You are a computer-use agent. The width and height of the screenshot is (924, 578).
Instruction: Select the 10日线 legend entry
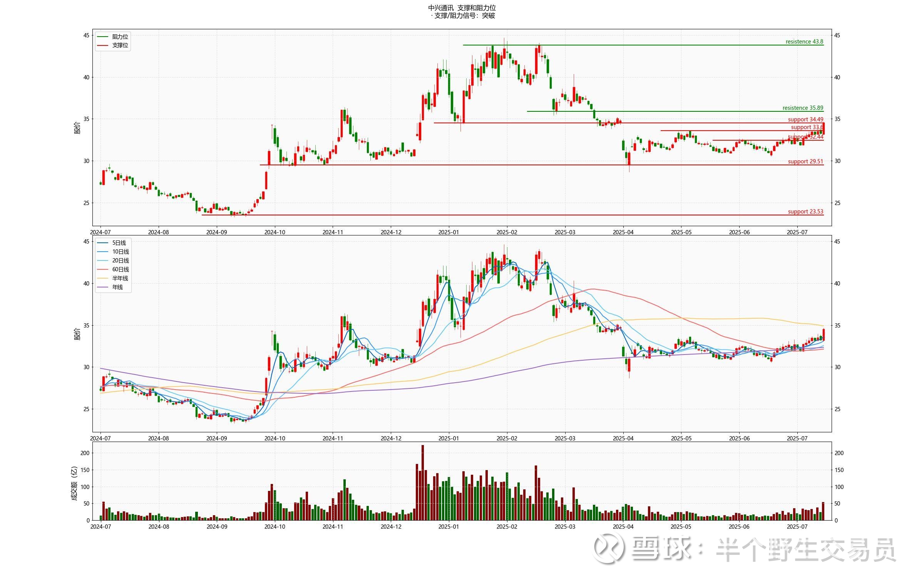(120, 252)
